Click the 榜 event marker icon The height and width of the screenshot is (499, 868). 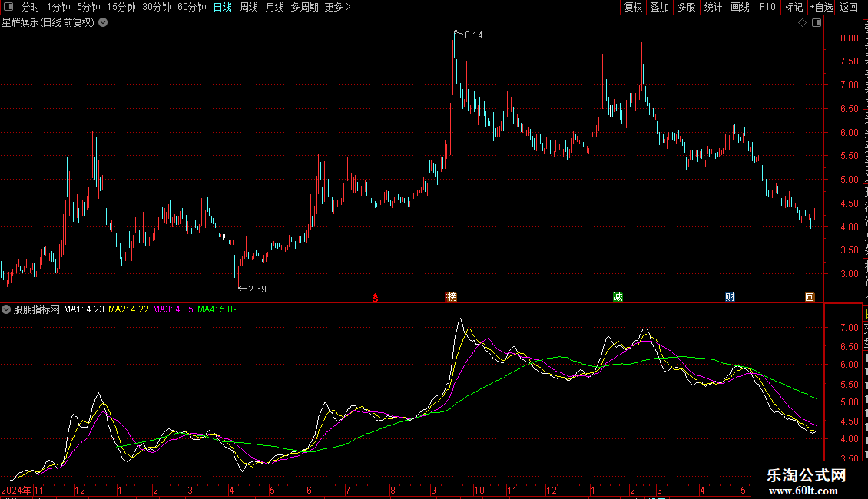pos(451,297)
